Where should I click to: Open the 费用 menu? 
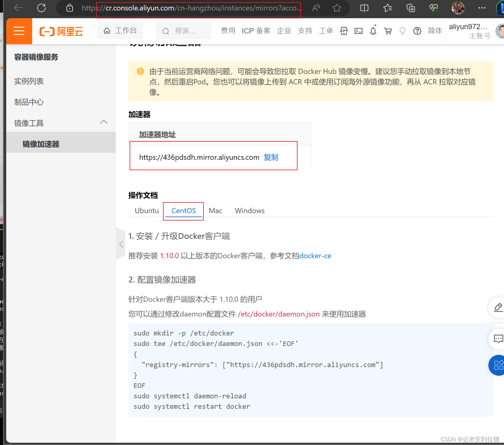click(x=228, y=31)
